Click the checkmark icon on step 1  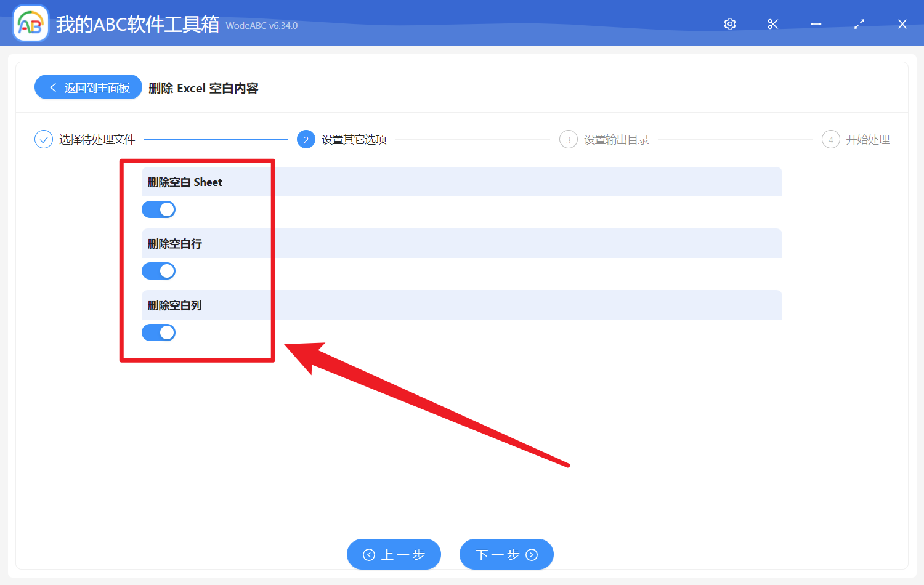pos(43,139)
